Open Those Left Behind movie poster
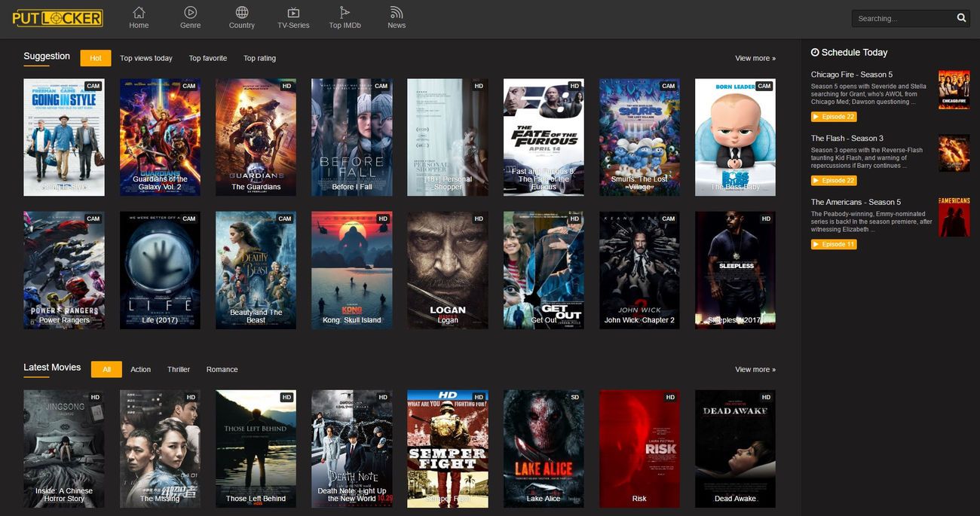The width and height of the screenshot is (980, 516). pos(256,448)
